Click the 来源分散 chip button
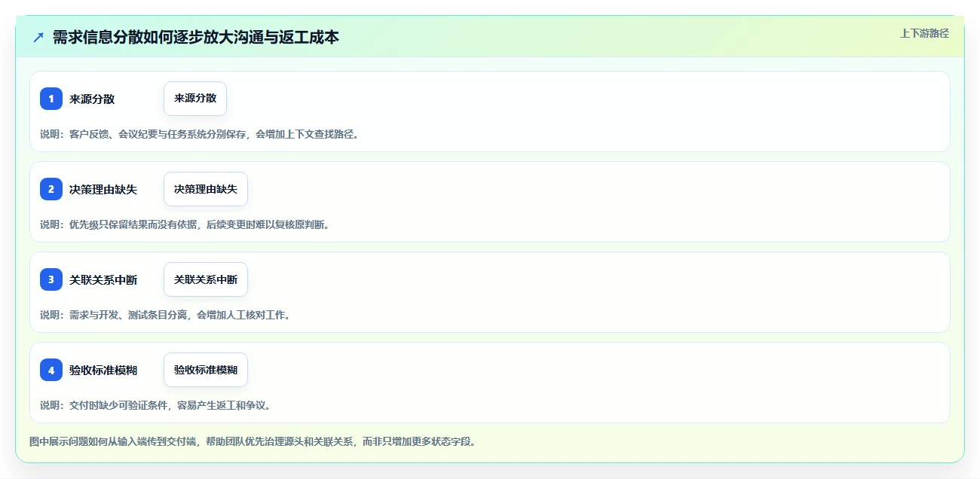The width and height of the screenshot is (980, 479). coord(195,99)
